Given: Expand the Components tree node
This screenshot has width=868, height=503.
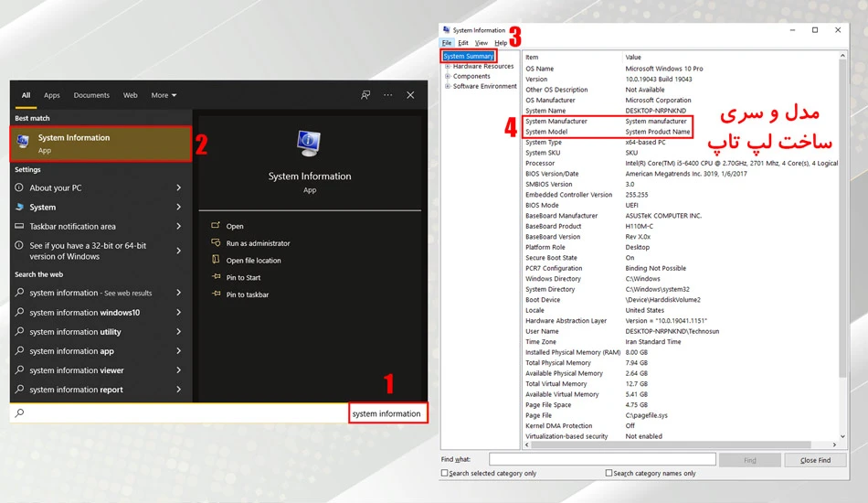Looking at the screenshot, I should point(448,76).
